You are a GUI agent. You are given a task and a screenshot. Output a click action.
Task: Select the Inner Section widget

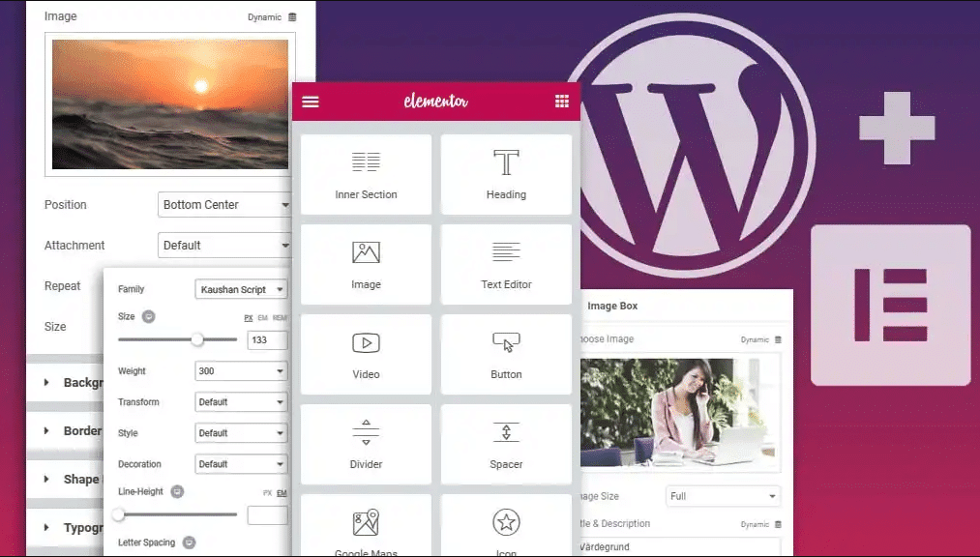(366, 174)
